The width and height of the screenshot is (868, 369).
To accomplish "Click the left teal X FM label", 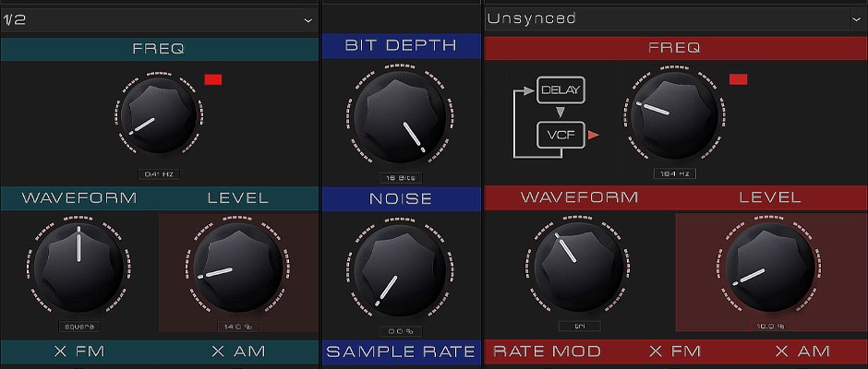I will click(78, 351).
